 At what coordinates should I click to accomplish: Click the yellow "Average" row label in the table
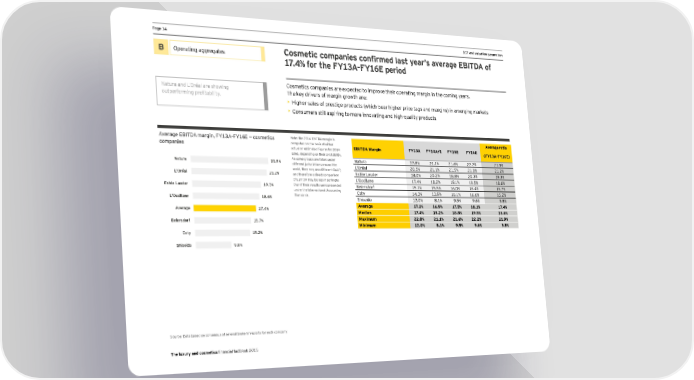[x=383, y=206]
